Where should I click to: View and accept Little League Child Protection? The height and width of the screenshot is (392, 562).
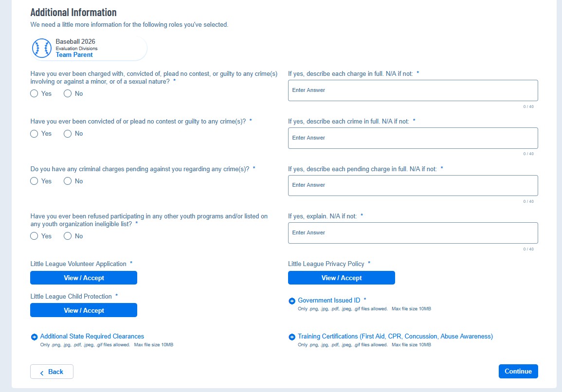pos(84,310)
